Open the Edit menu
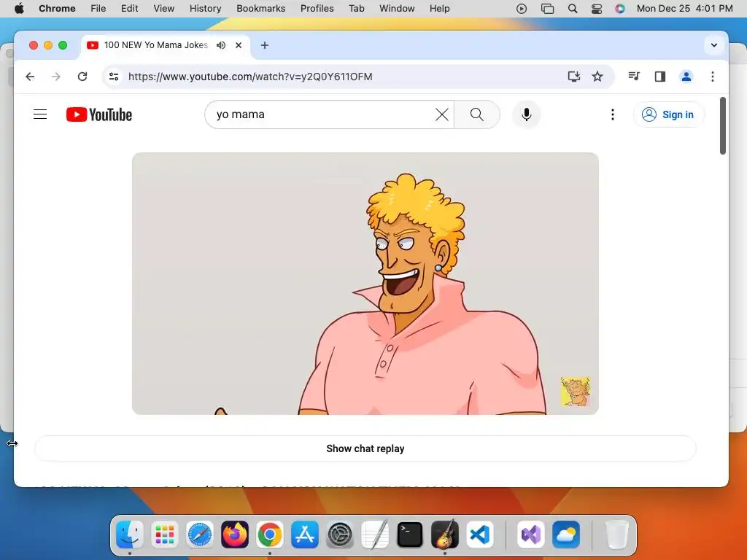The image size is (747, 560). [x=130, y=9]
